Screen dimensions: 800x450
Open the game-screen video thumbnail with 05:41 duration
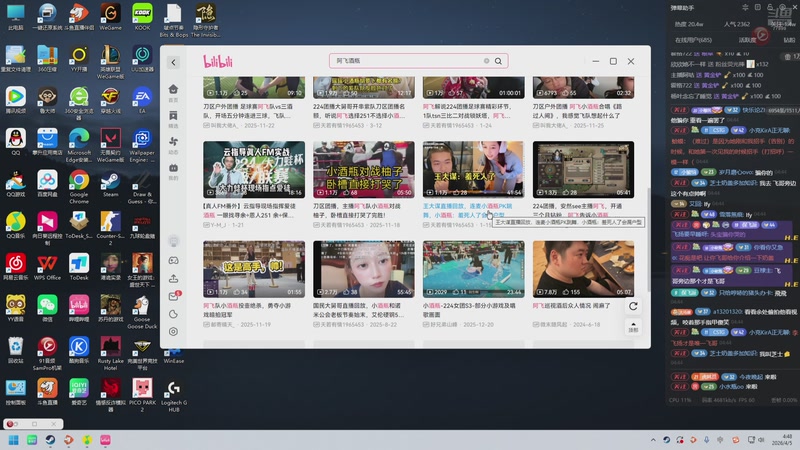584,170
